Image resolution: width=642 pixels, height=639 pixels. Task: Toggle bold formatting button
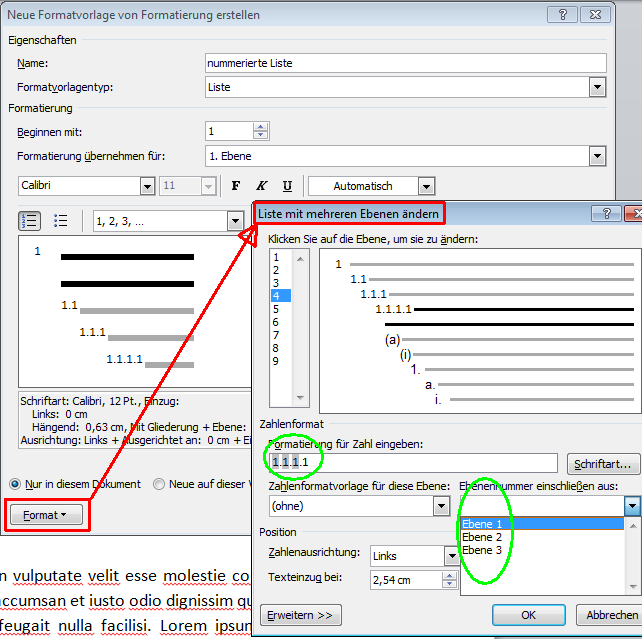(x=236, y=186)
